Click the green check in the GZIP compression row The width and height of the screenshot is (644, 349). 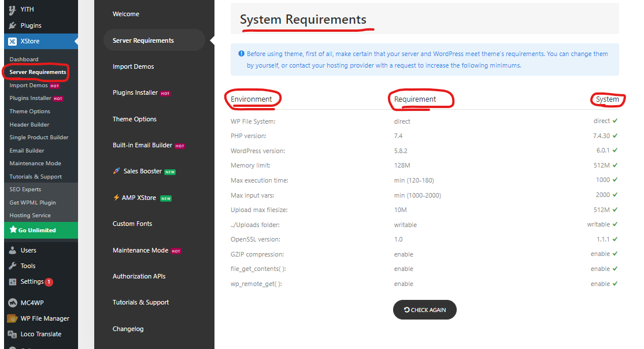click(x=615, y=254)
